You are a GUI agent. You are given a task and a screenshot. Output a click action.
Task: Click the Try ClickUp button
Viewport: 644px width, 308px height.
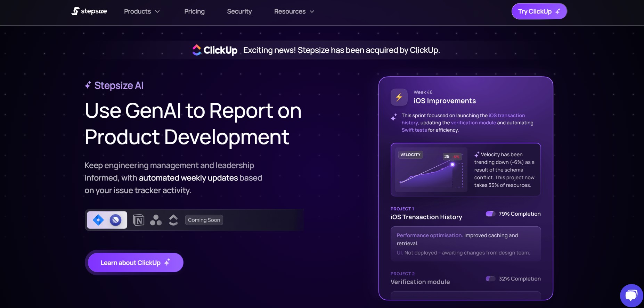click(x=539, y=11)
